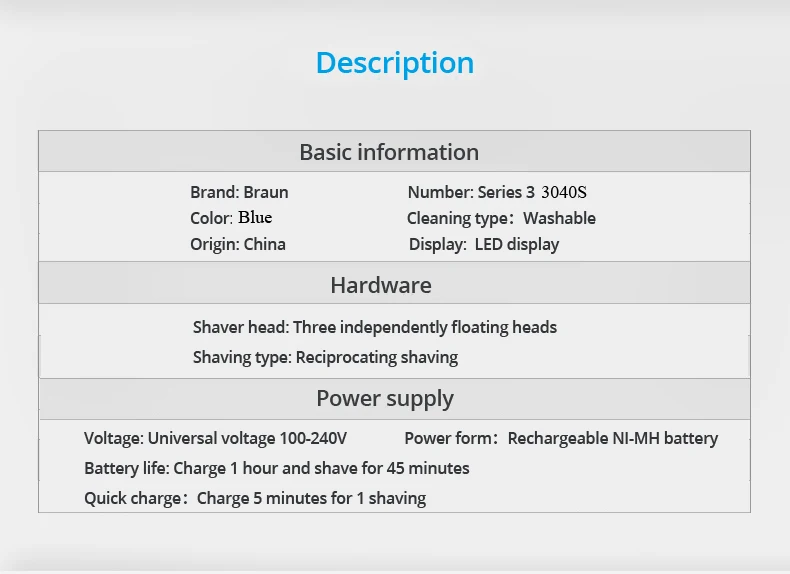
Task: Click the Origin: China entry
Action: pyautogui.click(x=238, y=244)
